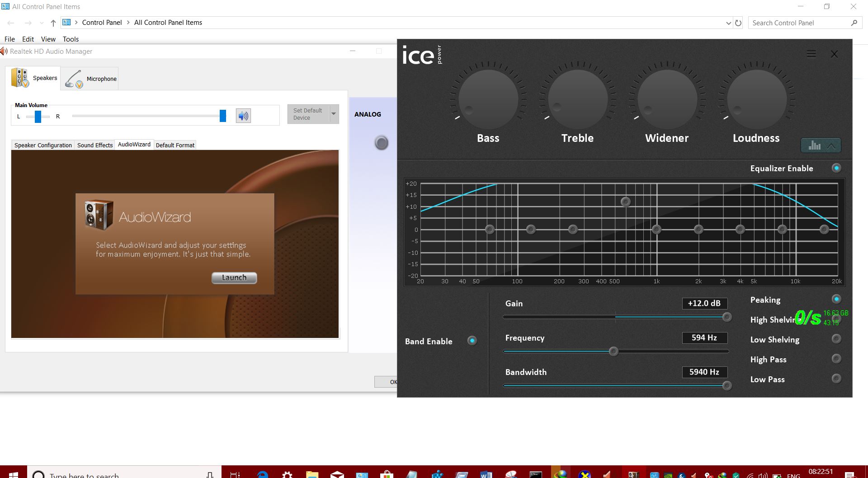868x478 pixels.
Task: Select the Low Shelving filter type
Action: (836, 339)
